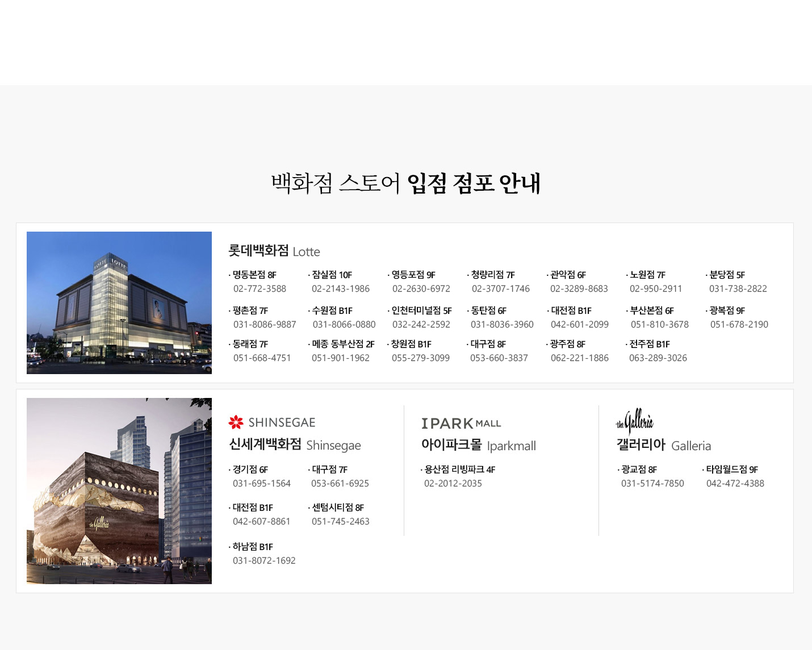812x650 pixels.
Task: Click phone number 062-221-1886
Action: (x=580, y=358)
